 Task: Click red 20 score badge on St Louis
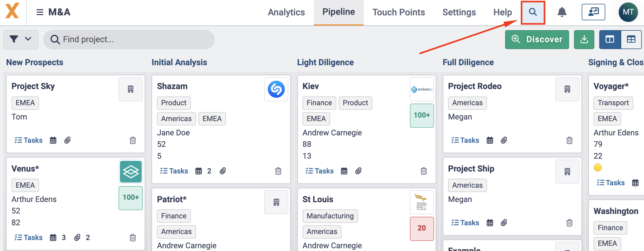coord(422,229)
